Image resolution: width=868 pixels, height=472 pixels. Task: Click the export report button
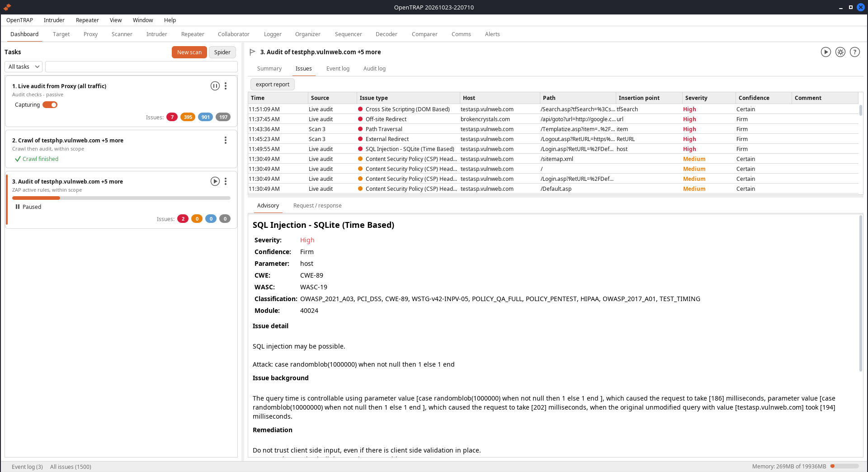(273, 85)
